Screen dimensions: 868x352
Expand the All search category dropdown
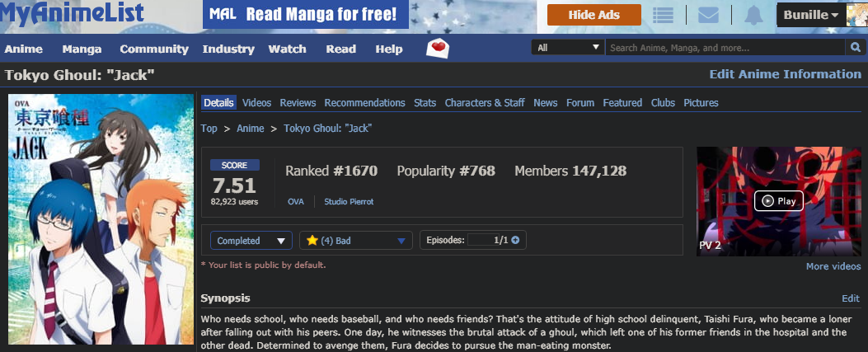[568, 48]
